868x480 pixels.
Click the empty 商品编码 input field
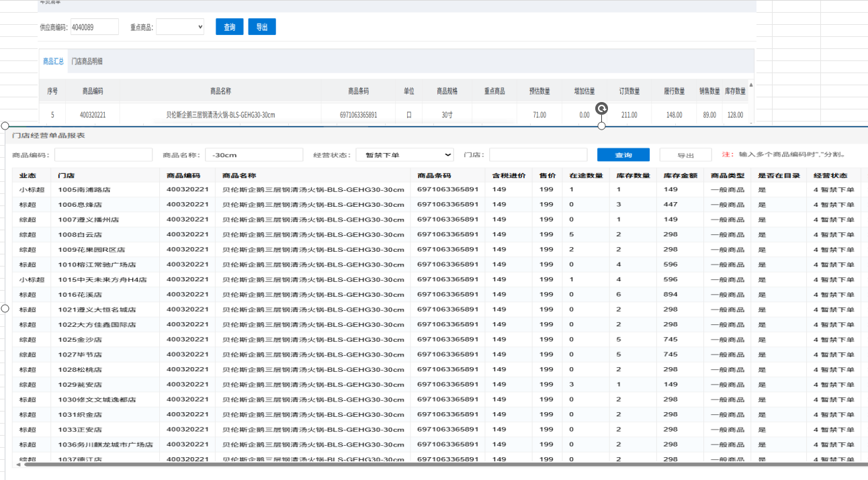(x=103, y=155)
